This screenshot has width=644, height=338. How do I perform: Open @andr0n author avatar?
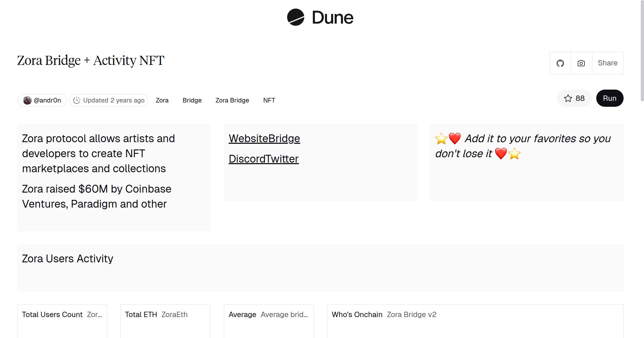point(27,100)
